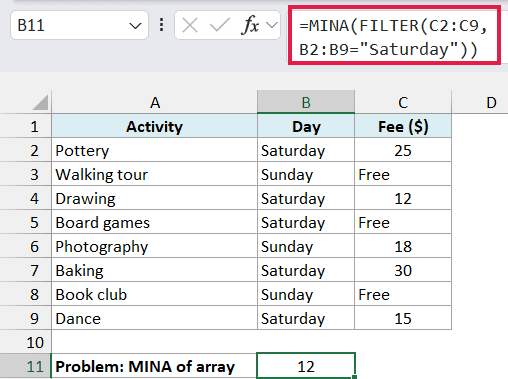This screenshot has height=379, width=508.
Task: Select Board games' Free fee cell
Action: [x=403, y=222]
